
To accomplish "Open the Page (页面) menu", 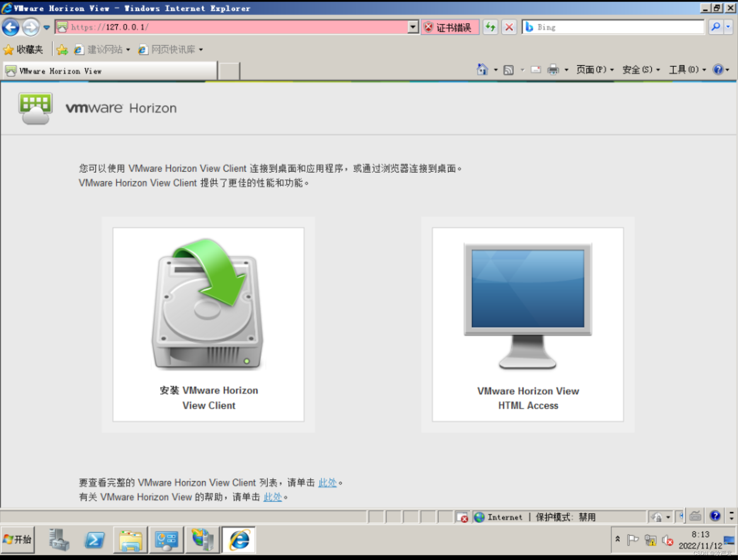I will 595,70.
